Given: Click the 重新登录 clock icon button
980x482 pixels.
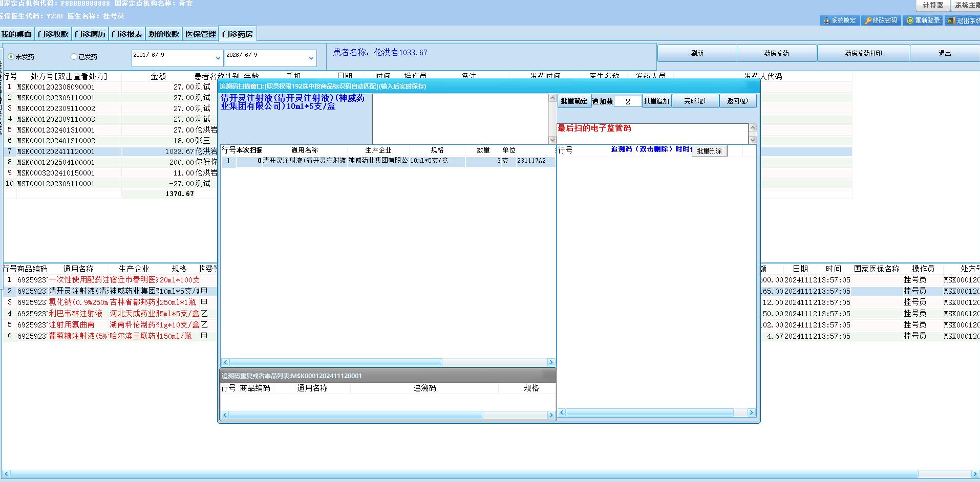Looking at the screenshot, I should tap(923, 20).
